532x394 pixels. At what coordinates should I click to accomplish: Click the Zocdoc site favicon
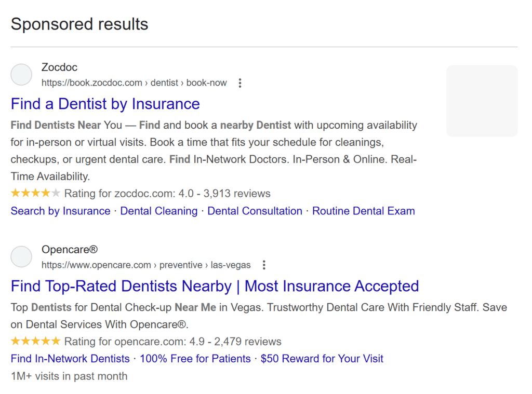click(x=21, y=74)
